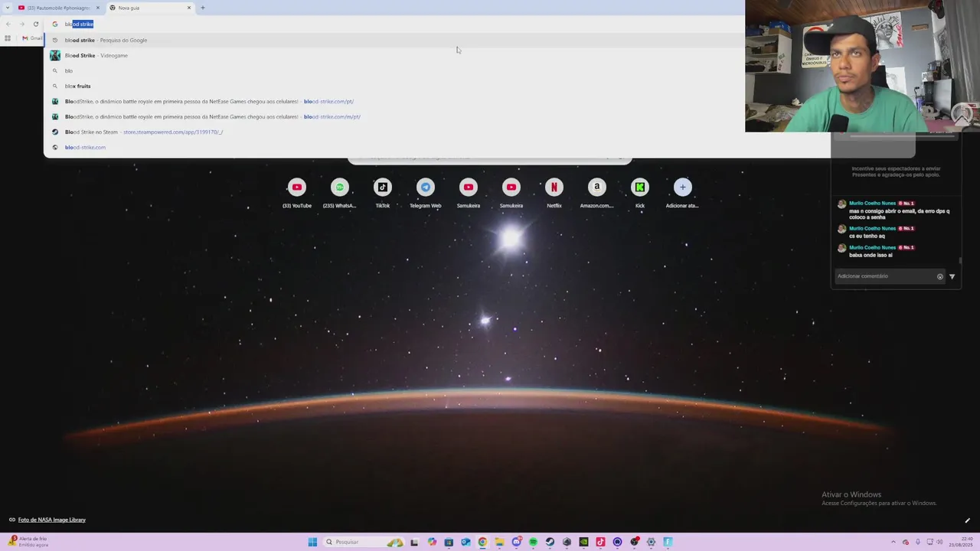Open Spotify from the taskbar
The image size is (980, 551).
[533, 542]
